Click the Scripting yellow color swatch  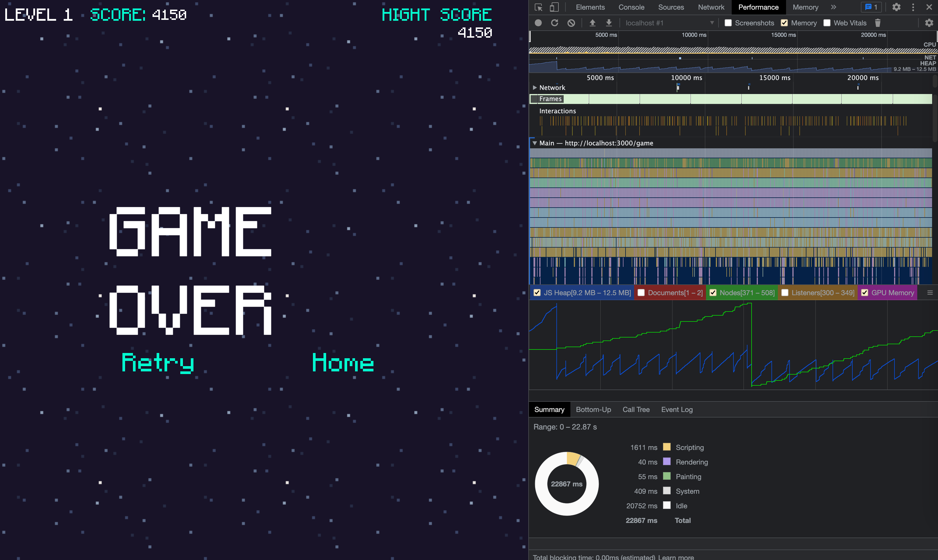pyautogui.click(x=667, y=447)
